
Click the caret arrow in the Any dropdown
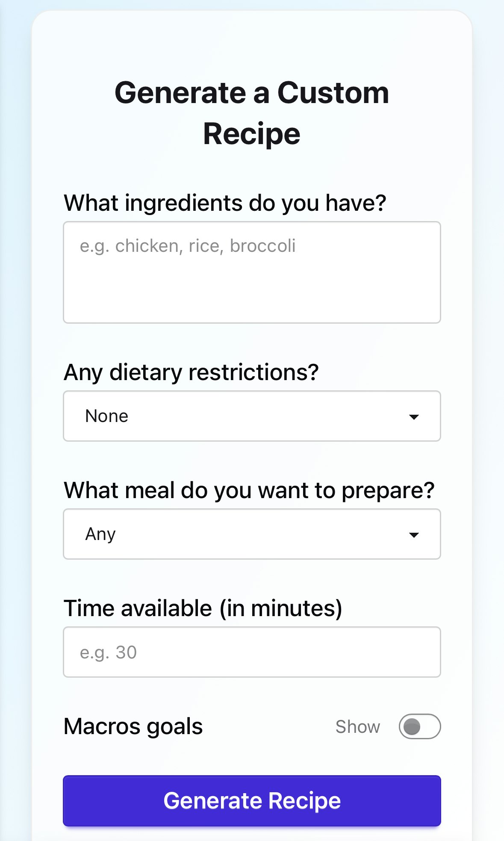413,535
